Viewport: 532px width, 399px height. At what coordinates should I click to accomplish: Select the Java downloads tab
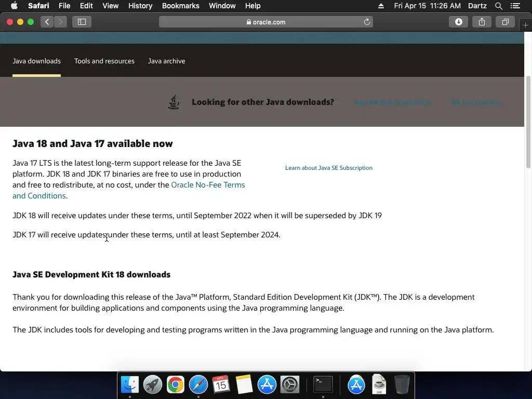tap(37, 61)
